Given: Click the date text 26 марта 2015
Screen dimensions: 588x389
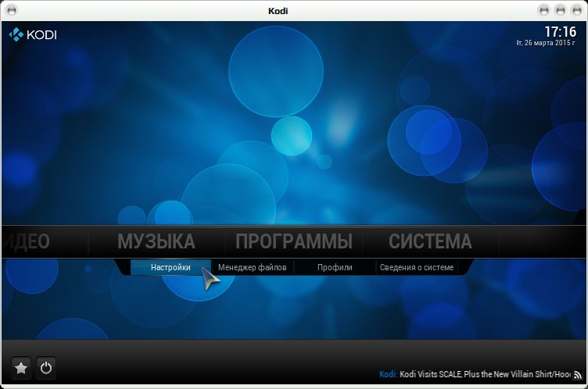Looking at the screenshot, I should pos(546,43).
